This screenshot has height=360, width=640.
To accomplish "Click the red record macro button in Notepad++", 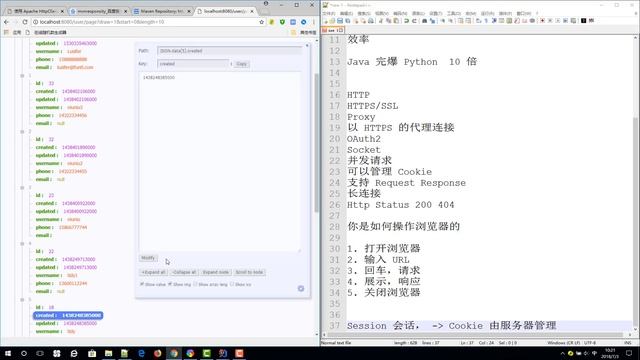I will tap(542, 21).
